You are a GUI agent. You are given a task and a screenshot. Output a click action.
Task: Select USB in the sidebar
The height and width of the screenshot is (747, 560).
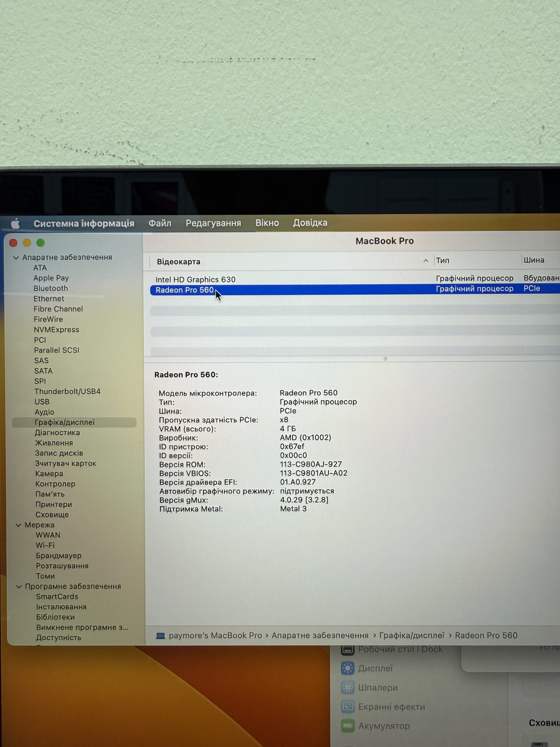(42, 402)
